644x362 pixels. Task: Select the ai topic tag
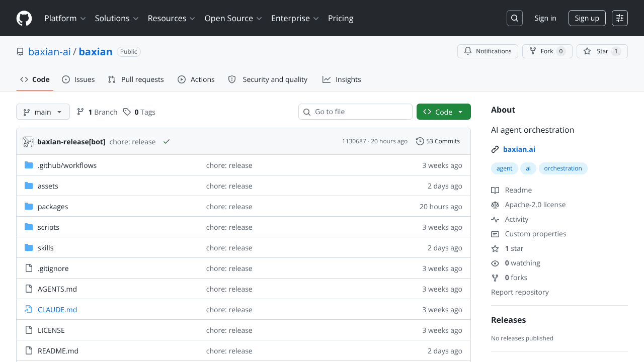[x=528, y=168]
